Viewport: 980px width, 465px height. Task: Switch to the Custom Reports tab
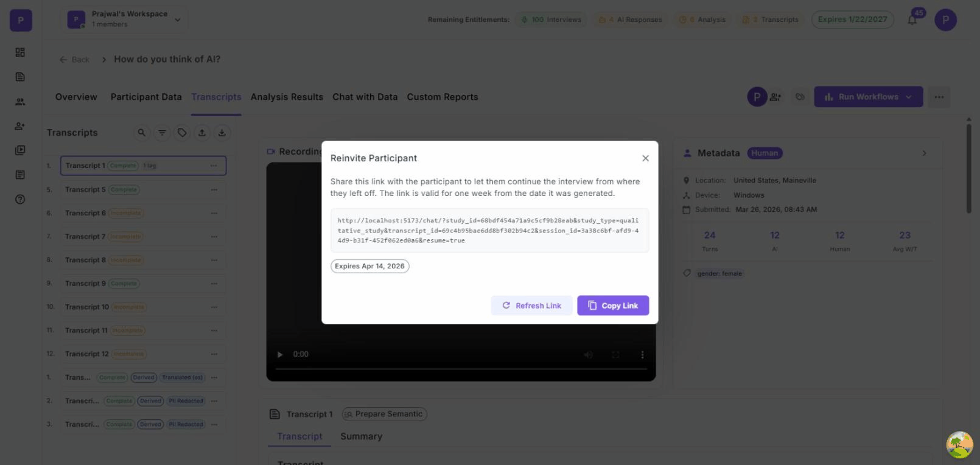coord(443,97)
